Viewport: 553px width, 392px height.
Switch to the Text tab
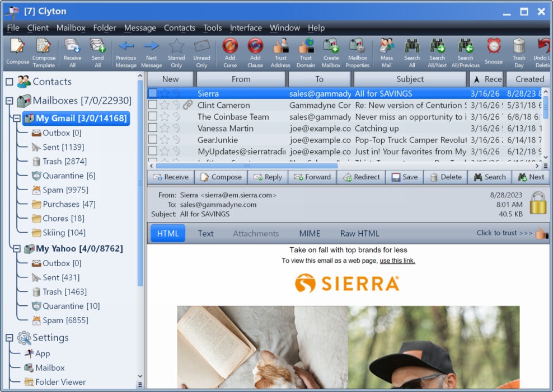tap(205, 234)
